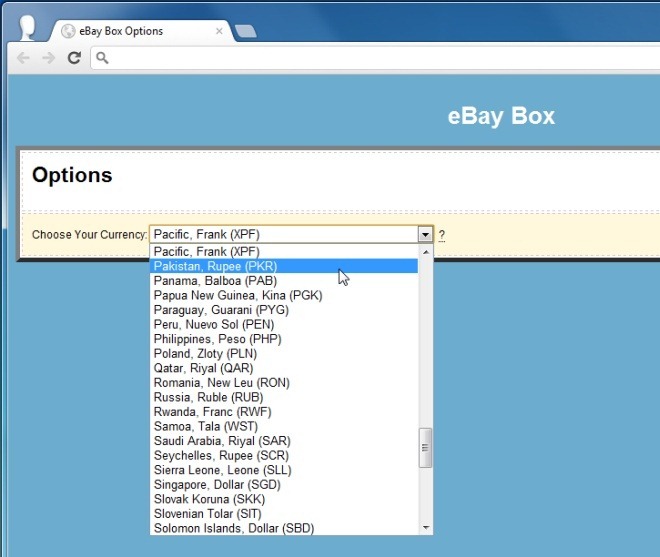Click the search magnifier icon in address bar
The height and width of the screenshot is (557, 660).
[x=102, y=58]
